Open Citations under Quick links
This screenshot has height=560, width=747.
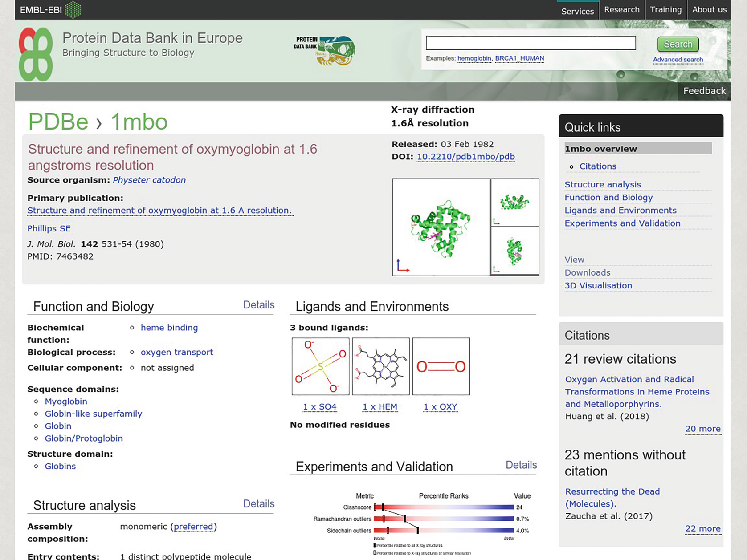tap(598, 166)
